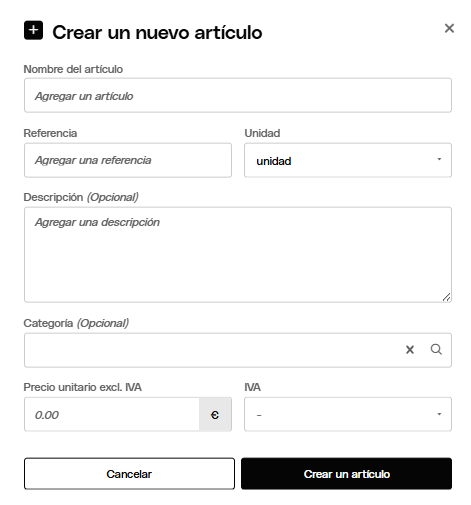471x505 pixels.
Task: Expand the IVA dropdown arrow
Action: pyautogui.click(x=439, y=414)
